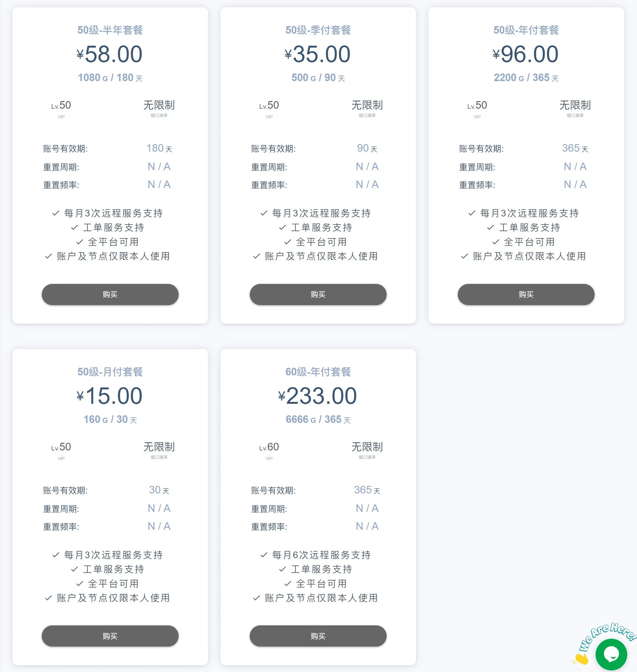Purchase the 60级-年付套餐 plan at ¥233.00
Viewport: 637px width, 672px height.
pyautogui.click(x=318, y=636)
